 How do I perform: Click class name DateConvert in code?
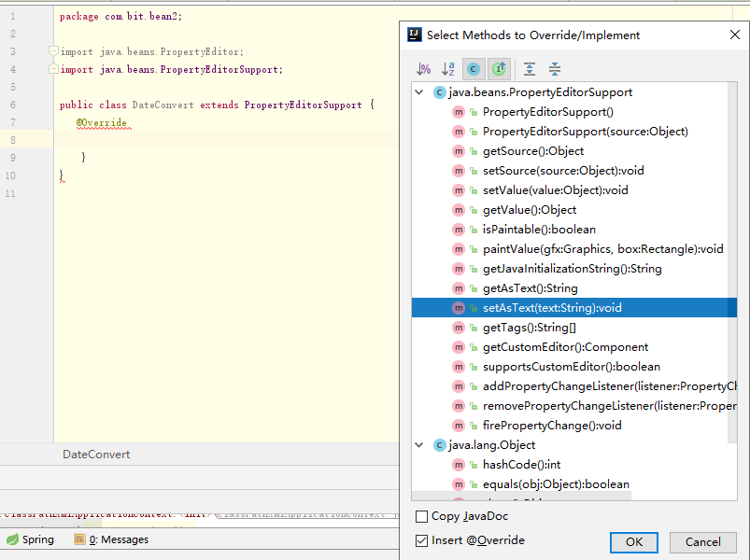tap(163, 105)
